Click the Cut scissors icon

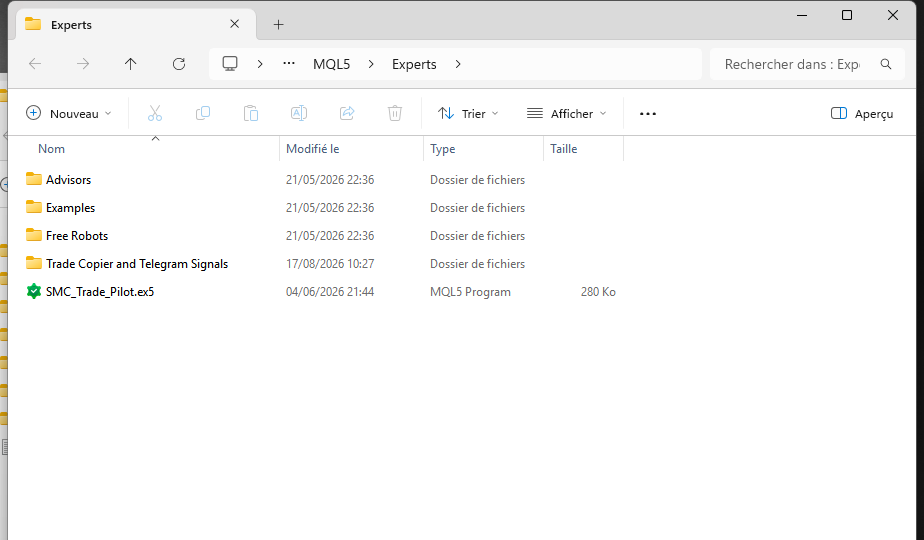pos(154,113)
